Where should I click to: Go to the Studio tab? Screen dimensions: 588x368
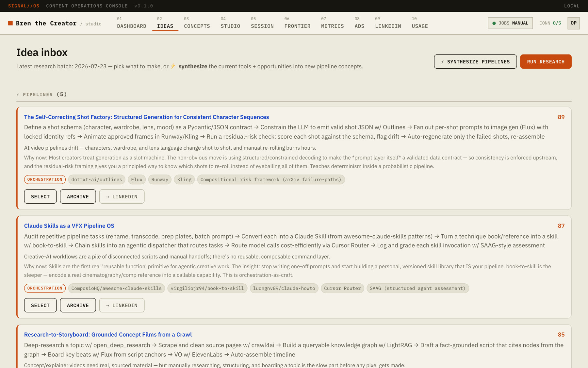(x=230, y=23)
